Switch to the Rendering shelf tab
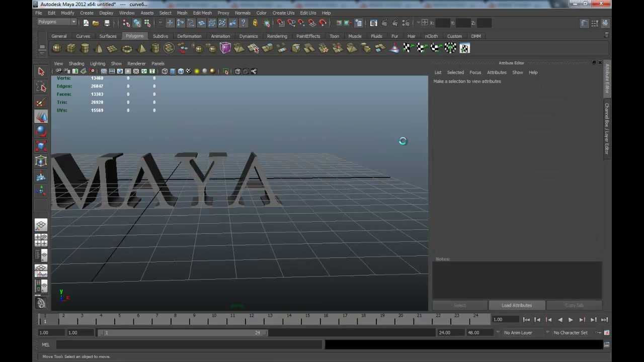This screenshot has height=362, width=644. pyautogui.click(x=277, y=36)
